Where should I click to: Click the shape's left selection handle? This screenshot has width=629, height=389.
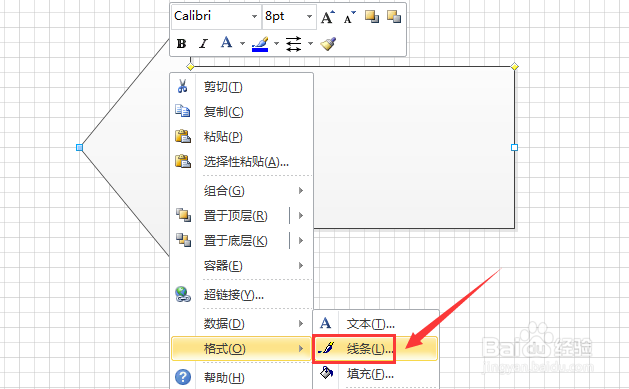79,148
